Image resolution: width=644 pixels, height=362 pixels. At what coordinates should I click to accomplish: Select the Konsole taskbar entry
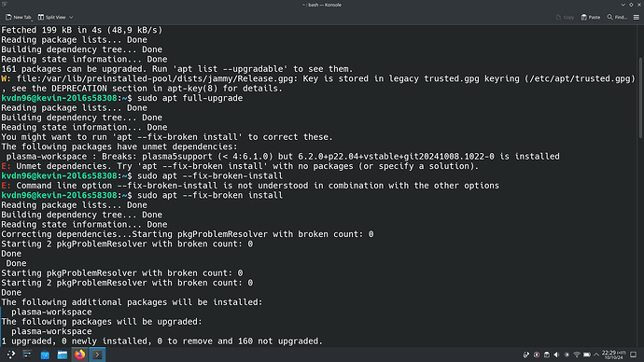(97, 355)
